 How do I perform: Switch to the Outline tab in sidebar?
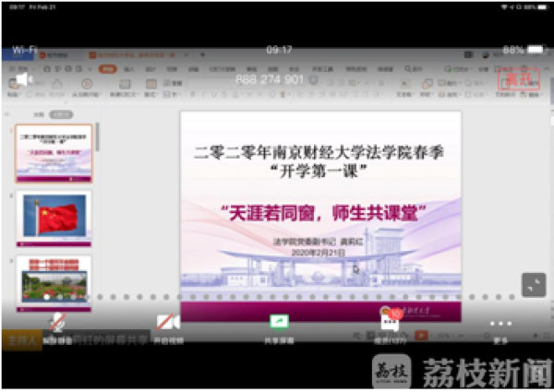39,114
